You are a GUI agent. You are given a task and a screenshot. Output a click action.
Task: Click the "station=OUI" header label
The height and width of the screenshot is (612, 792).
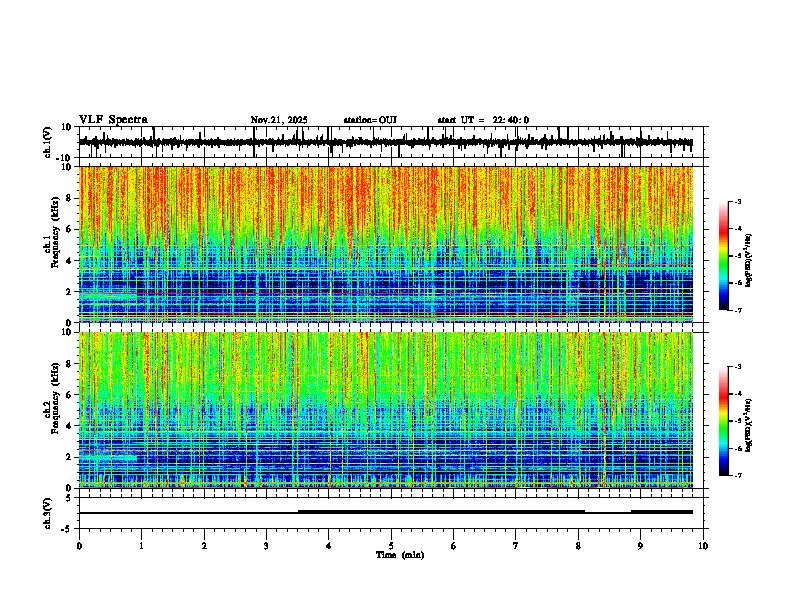tap(370, 120)
